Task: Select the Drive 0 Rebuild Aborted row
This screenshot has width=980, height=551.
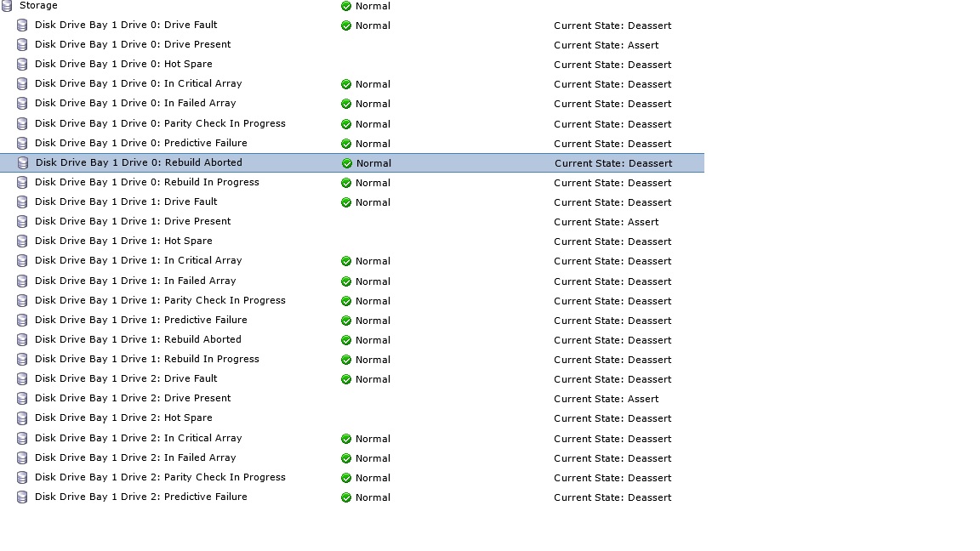Action: point(136,162)
